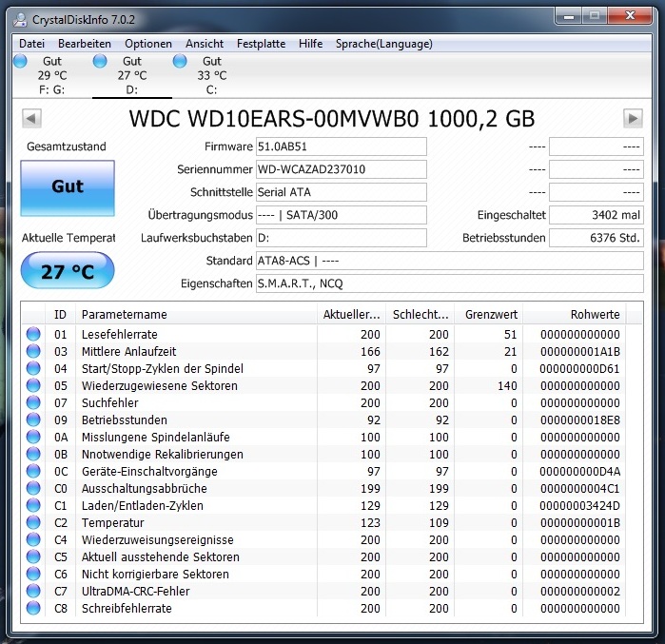The width and height of the screenshot is (665, 644).
Task: Select the Mittlere Anlaufzeit parameter text
Action: pos(129,351)
